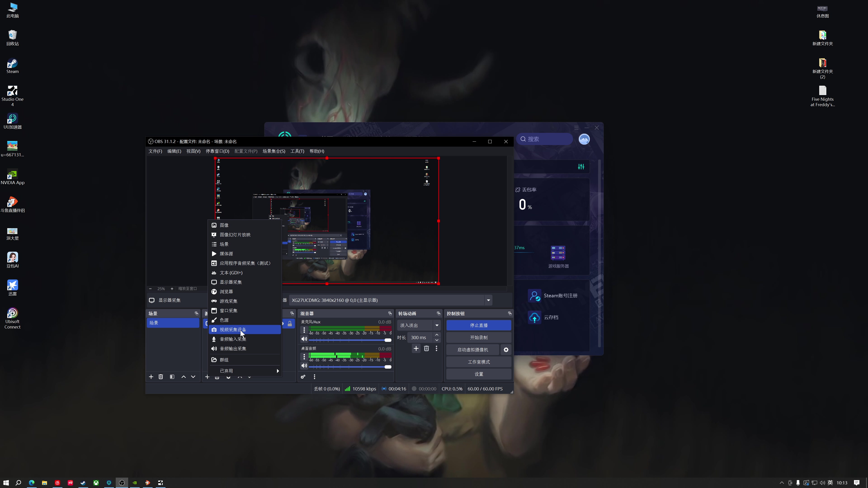Open the 斗鱼直播伴侣 desktop icon
This screenshot has width=868, height=488.
(12, 204)
